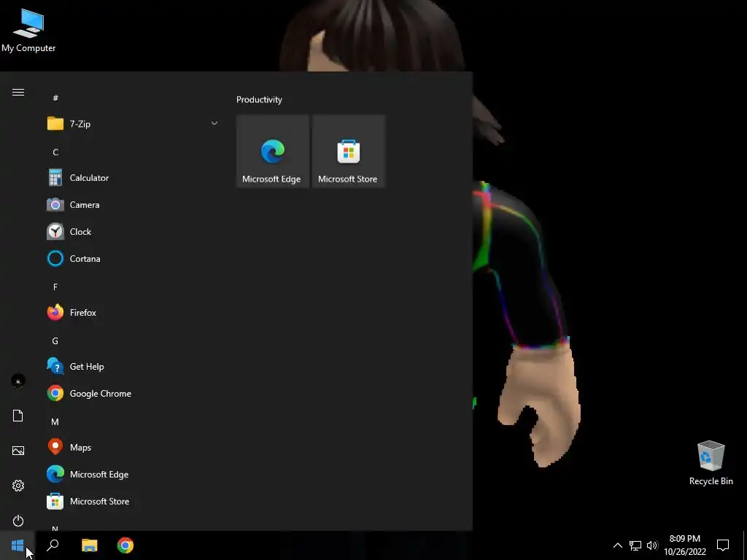Image resolution: width=747 pixels, height=560 pixels.
Task: Open Settings gear in Start sidebar
Action: pos(18,486)
